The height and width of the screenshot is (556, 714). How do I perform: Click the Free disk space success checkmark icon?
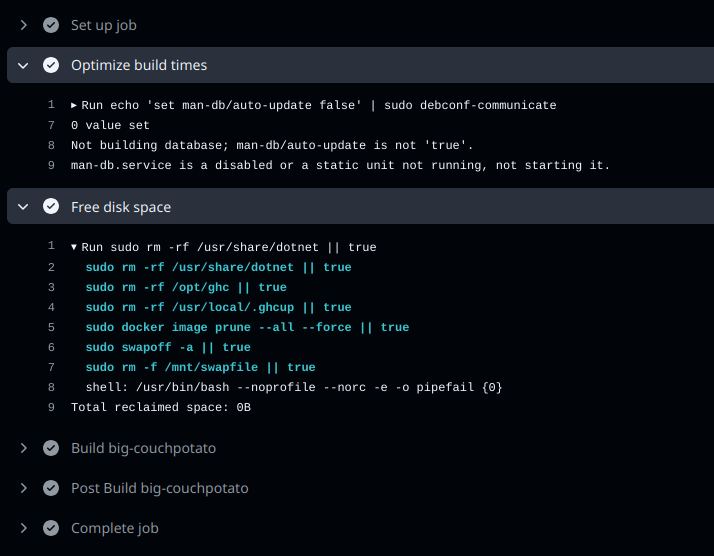pos(51,207)
